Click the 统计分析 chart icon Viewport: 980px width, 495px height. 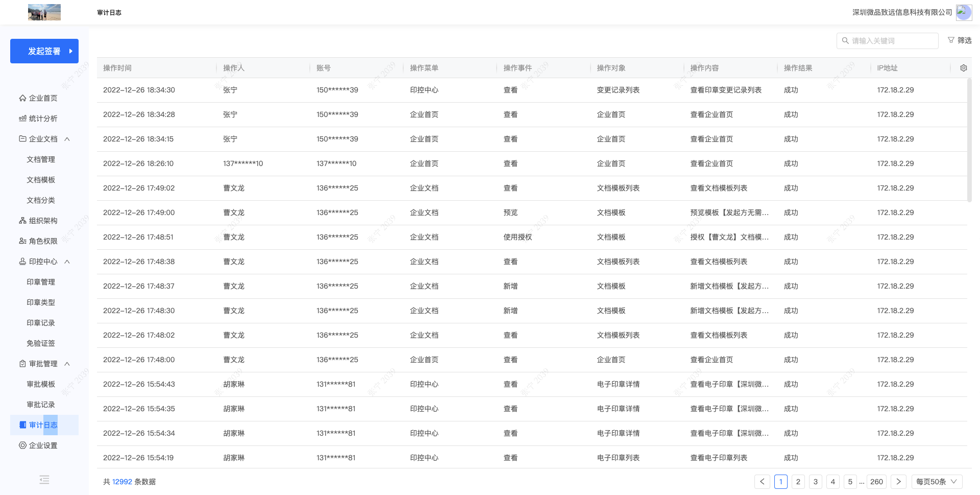22,119
